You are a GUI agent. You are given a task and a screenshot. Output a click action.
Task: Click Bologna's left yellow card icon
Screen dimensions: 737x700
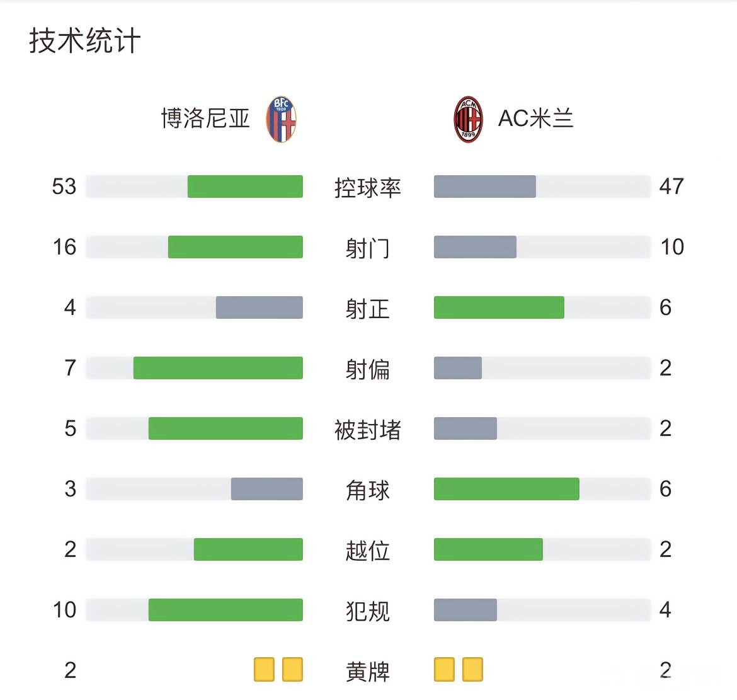pyautogui.click(x=264, y=670)
